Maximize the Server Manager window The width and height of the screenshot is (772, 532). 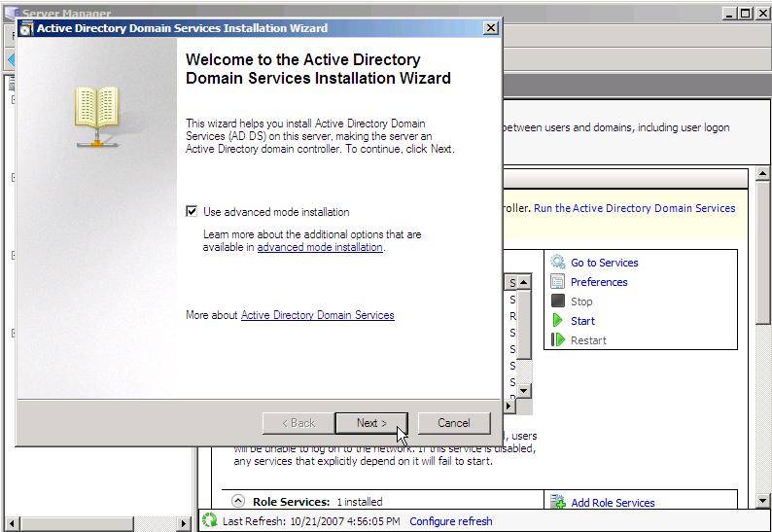(746, 14)
